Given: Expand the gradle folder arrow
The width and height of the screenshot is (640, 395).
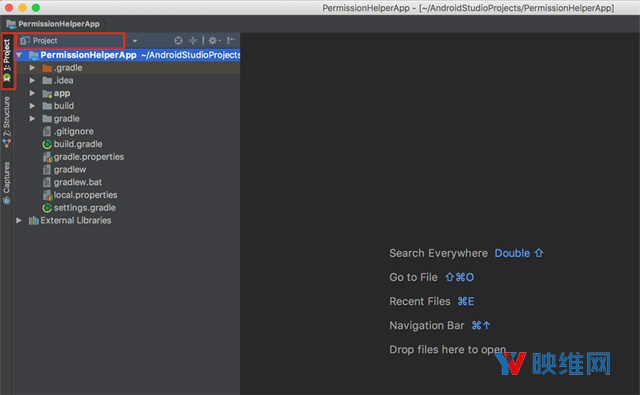Looking at the screenshot, I should pos(32,118).
